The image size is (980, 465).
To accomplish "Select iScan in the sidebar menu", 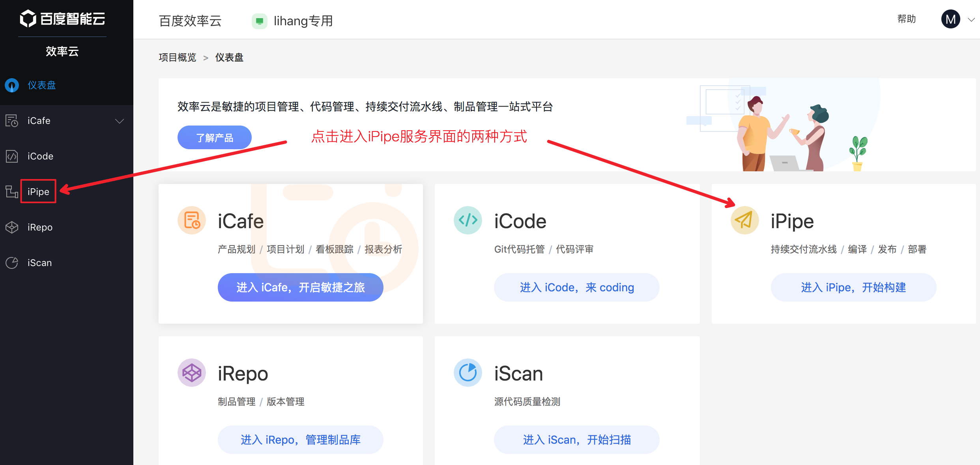I will click(x=39, y=263).
